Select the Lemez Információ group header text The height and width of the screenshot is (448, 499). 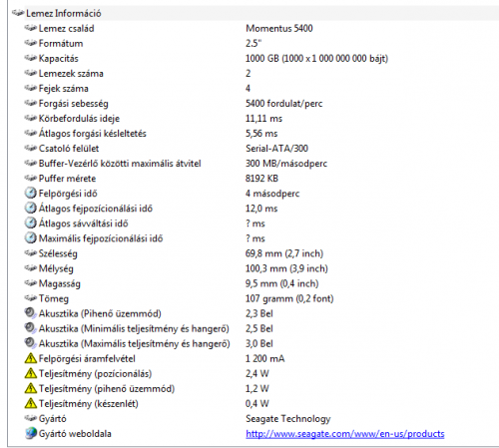[64, 13]
